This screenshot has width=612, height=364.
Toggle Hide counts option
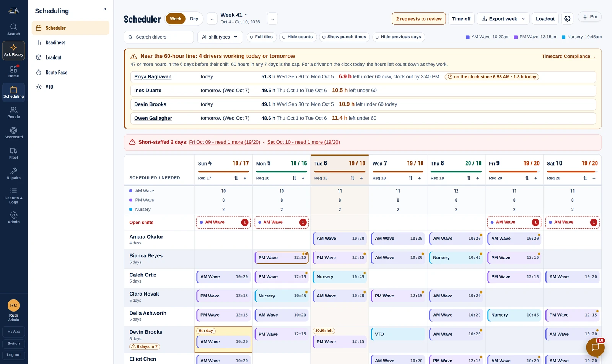297,37
